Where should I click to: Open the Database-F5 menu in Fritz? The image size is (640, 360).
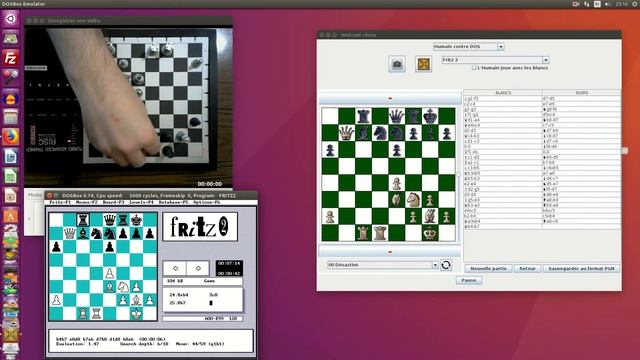[173, 202]
